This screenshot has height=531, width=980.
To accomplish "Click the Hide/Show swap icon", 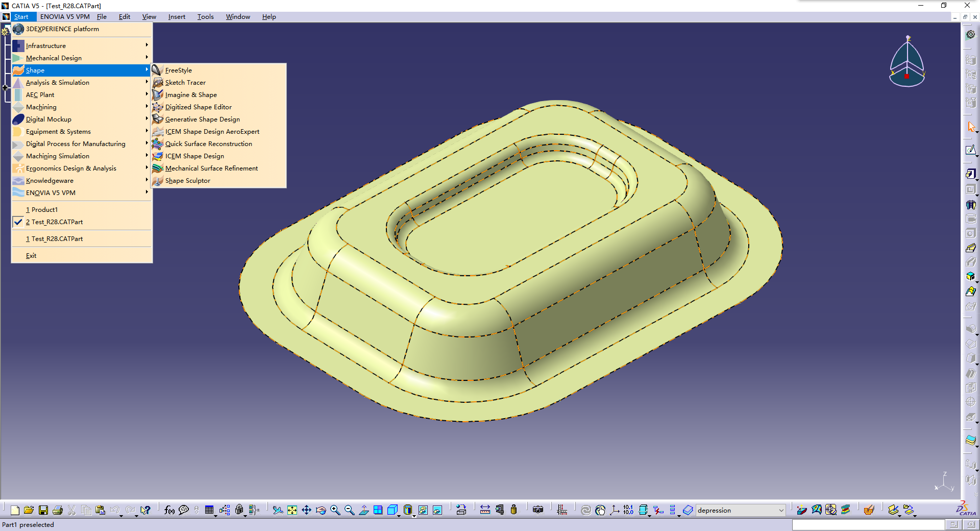I will [423, 510].
